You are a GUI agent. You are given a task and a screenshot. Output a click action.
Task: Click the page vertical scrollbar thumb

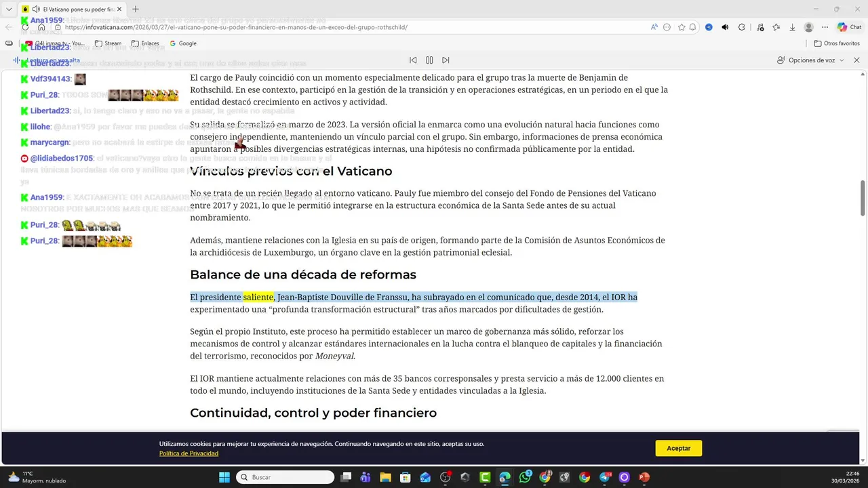coord(863,199)
